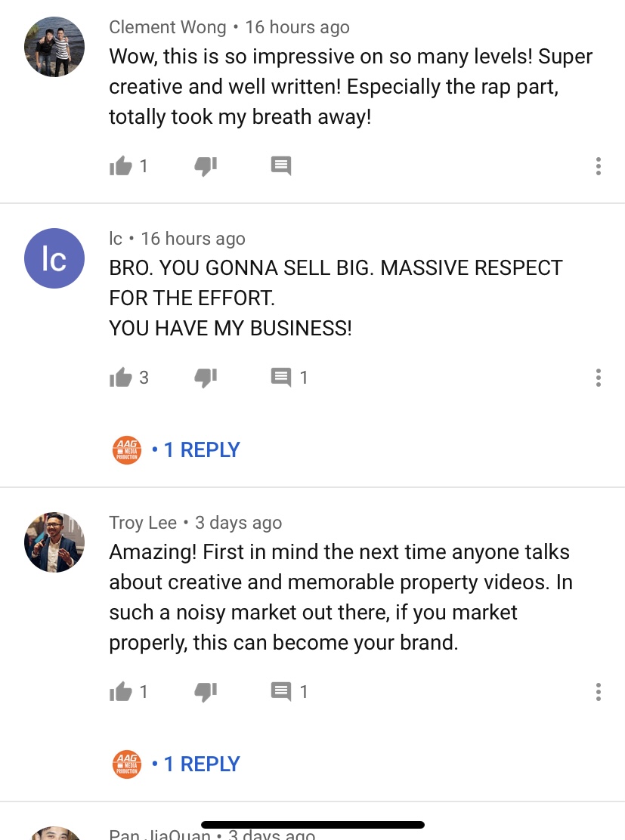This screenshot has width=625, height=840.
Task: Open the lc channel avatar
Action: coord(54,258)
